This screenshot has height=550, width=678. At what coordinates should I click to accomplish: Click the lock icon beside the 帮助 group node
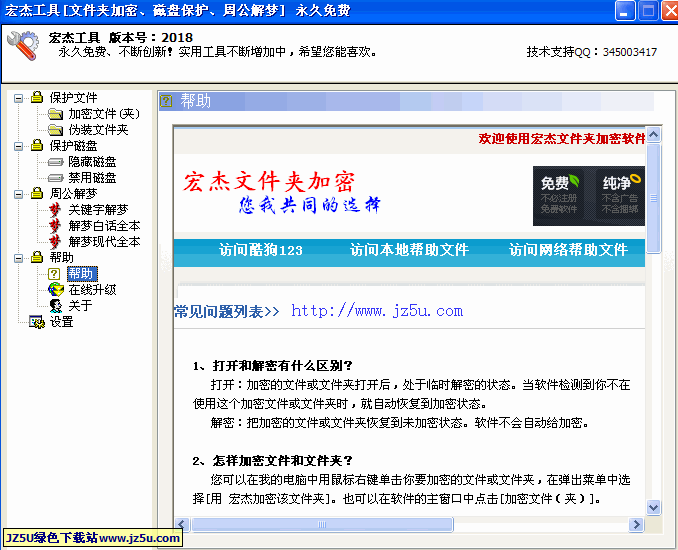[37, 257]
